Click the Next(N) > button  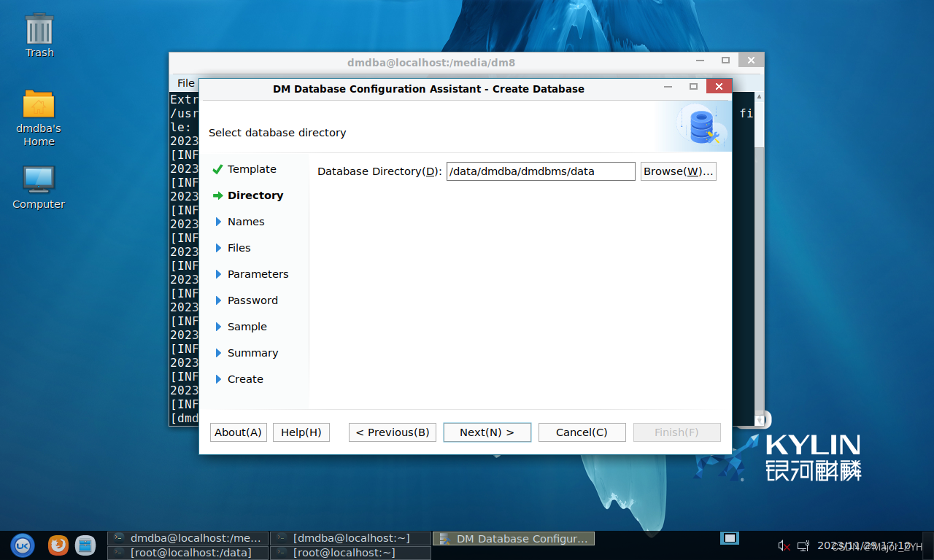tap(487, 432)
